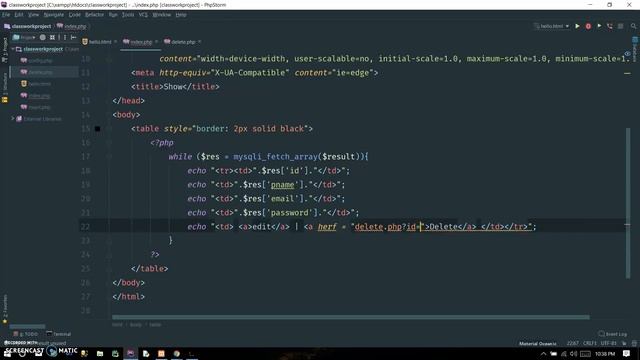Select the index.php file in project tree
Viewport: 640px width, 360px height.
pyautogui.click(x=36, y=96)
